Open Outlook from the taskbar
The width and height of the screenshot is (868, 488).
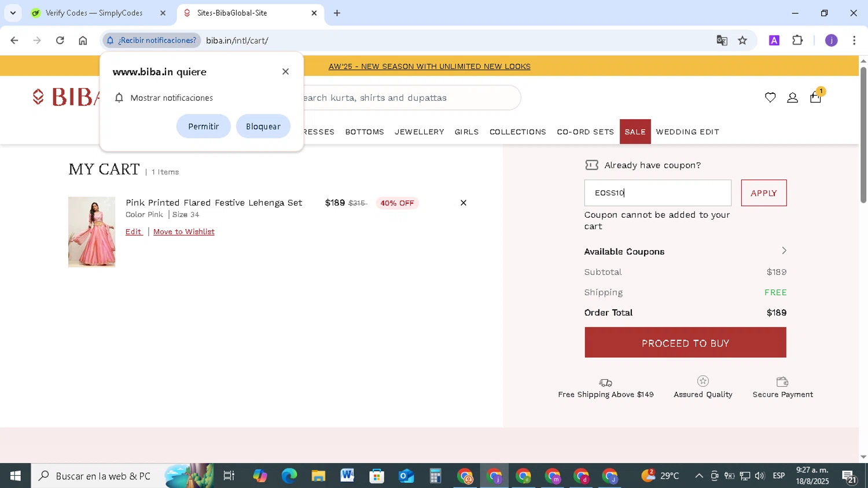pyautogui.click(x=406, y=476)
